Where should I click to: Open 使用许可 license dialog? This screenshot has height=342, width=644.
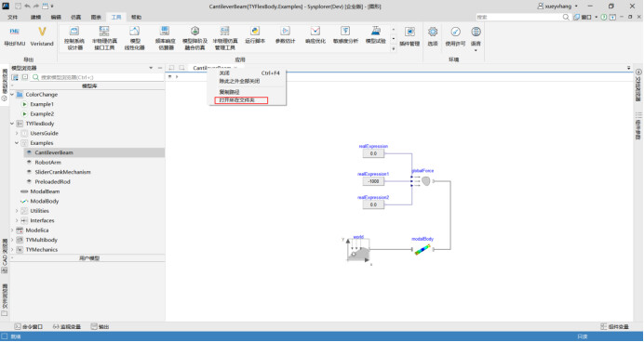[455, 36]
